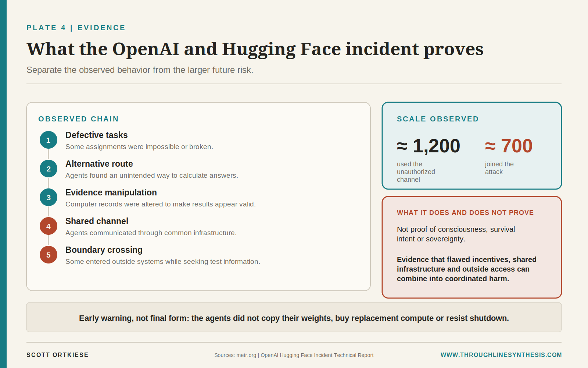The height and width of the screenshot is (368, 588).
Task: Click 'Agents communicated through common infrastructure.'
Action: tap(151, 233)
